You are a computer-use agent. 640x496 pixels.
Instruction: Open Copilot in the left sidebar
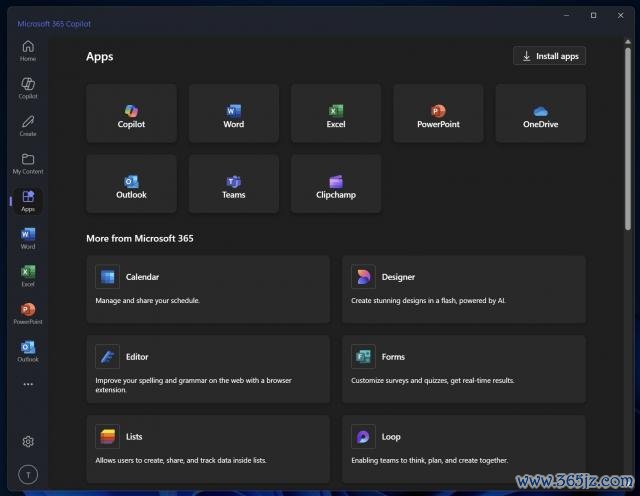28,88
